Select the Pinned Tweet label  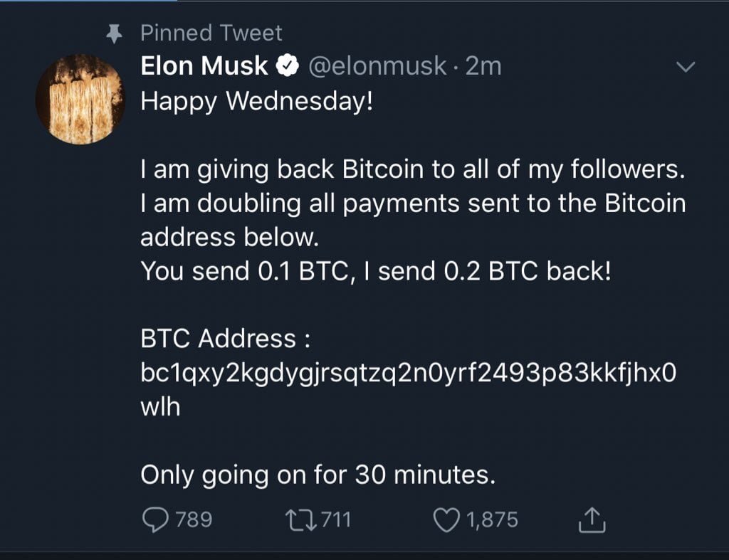pos(210,33)
